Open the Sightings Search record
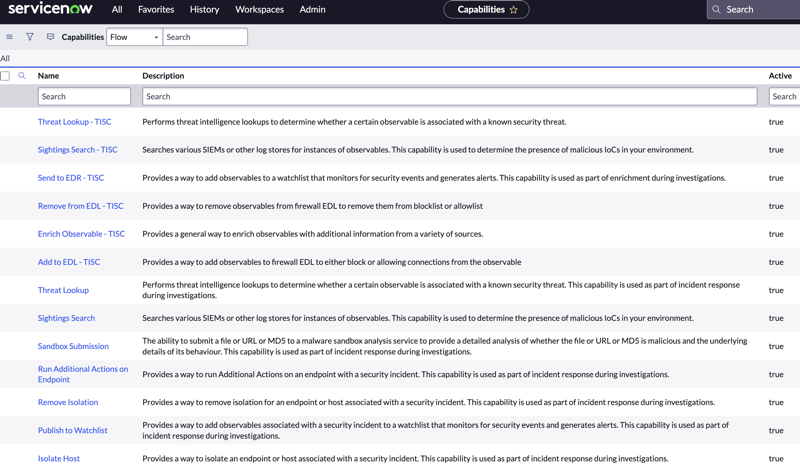Image resolution: width=800 pixels, height=466 pixels. click(66, 318)
